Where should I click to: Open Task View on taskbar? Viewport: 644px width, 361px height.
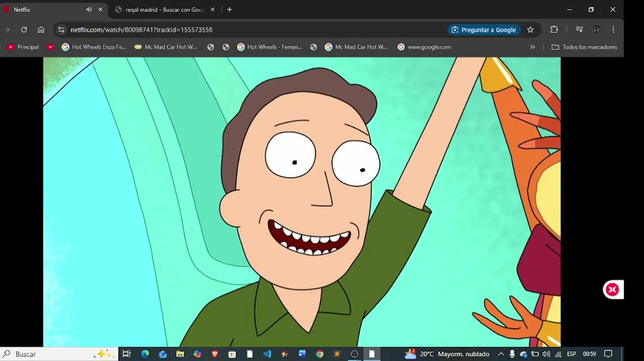click(x=127, y=354)
